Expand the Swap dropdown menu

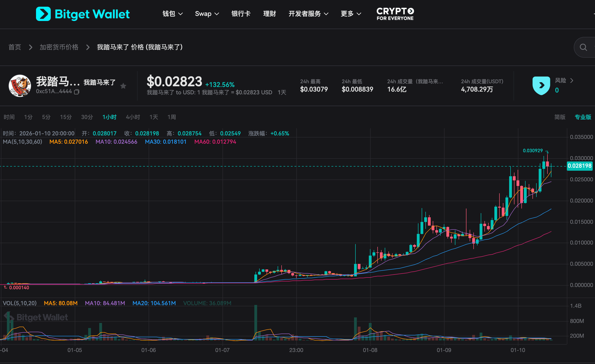coord(207,14)
